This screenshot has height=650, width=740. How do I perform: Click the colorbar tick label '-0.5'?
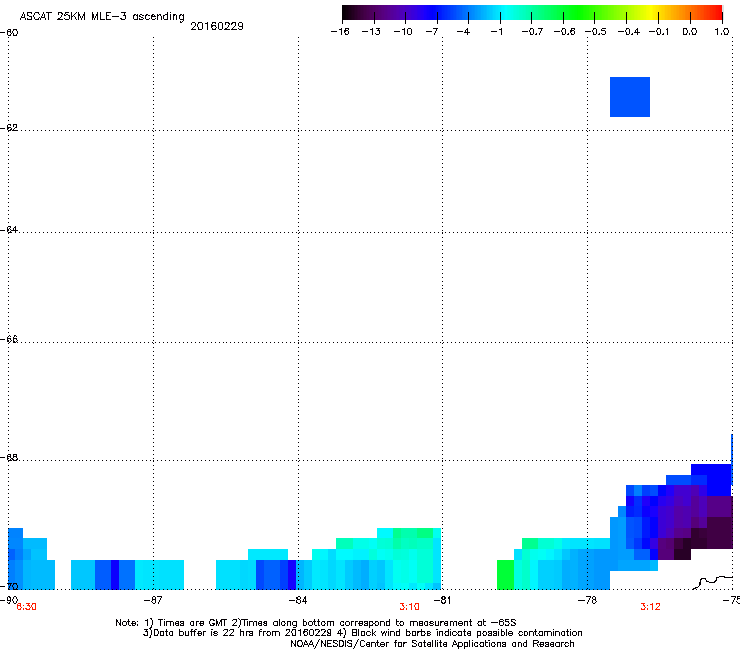(x=596, y=32)
